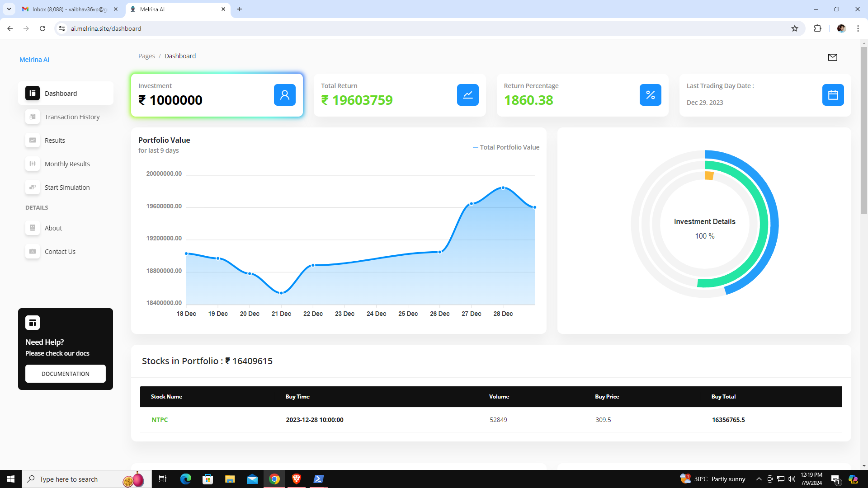868x488 pixels.
Task: Click the Investment card user icon
Action: click(x=284, y=95)
